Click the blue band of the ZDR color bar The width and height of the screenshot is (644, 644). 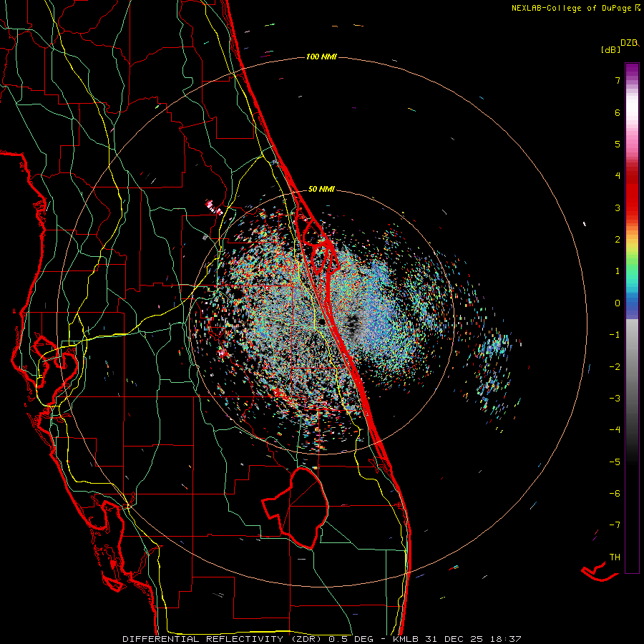click(632, 306)
